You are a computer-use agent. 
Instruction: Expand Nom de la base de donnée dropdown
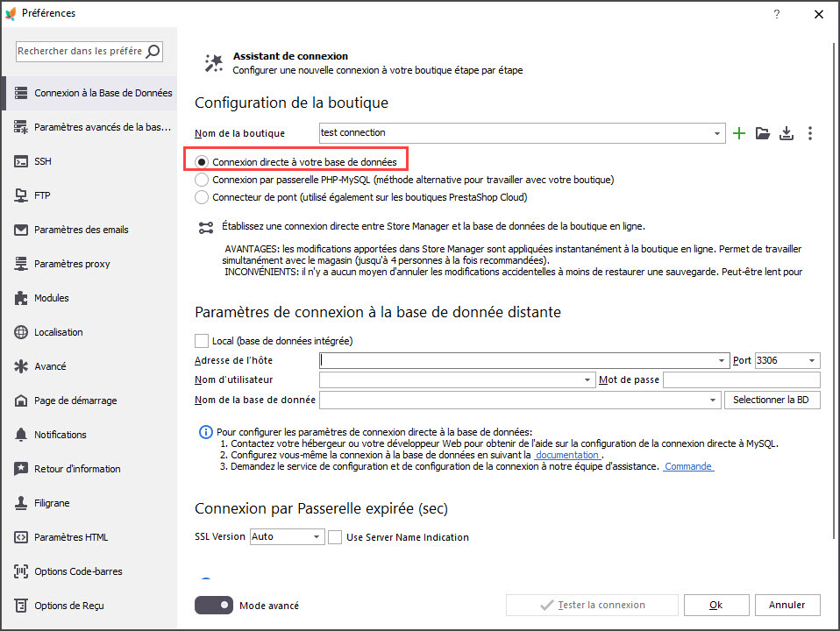[713, 401]
